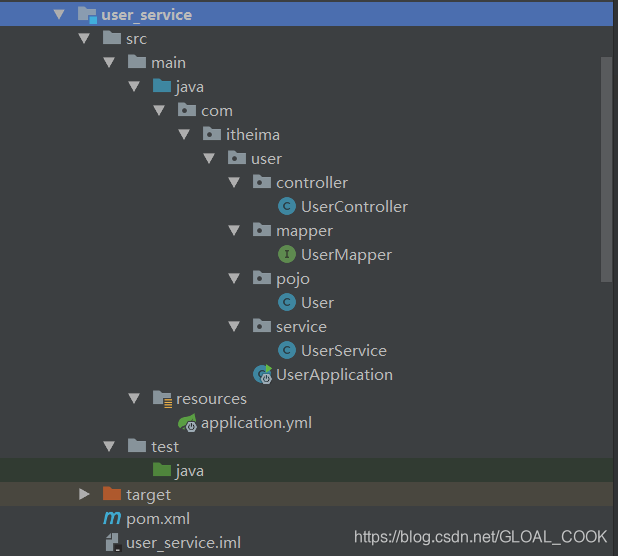Collapse the java sources folder arrow
This screenshot has width=618, height=556.
pos(134,86)
